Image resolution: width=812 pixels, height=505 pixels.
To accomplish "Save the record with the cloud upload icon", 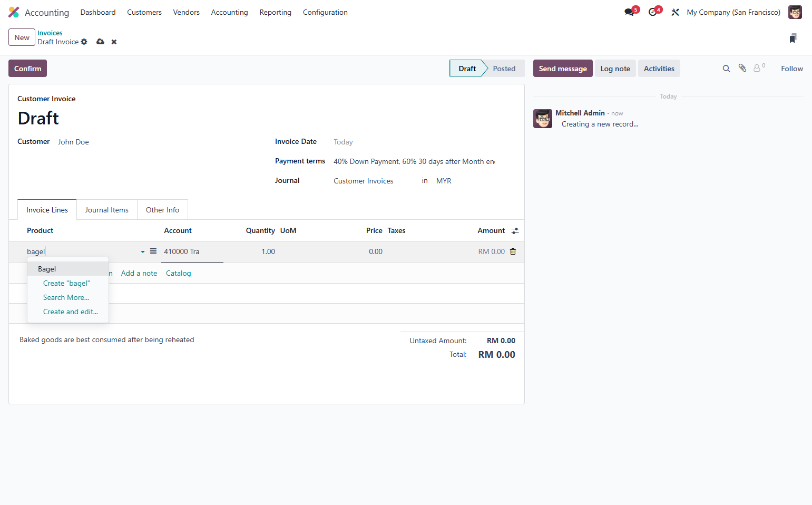I will click(x=100, y=42).
